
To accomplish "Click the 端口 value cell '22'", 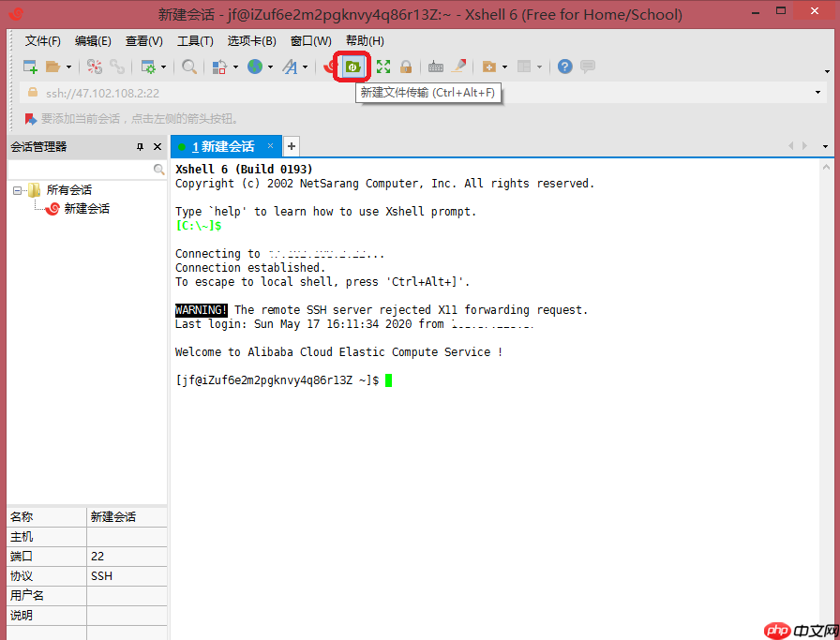I will (x=127, y=557).
